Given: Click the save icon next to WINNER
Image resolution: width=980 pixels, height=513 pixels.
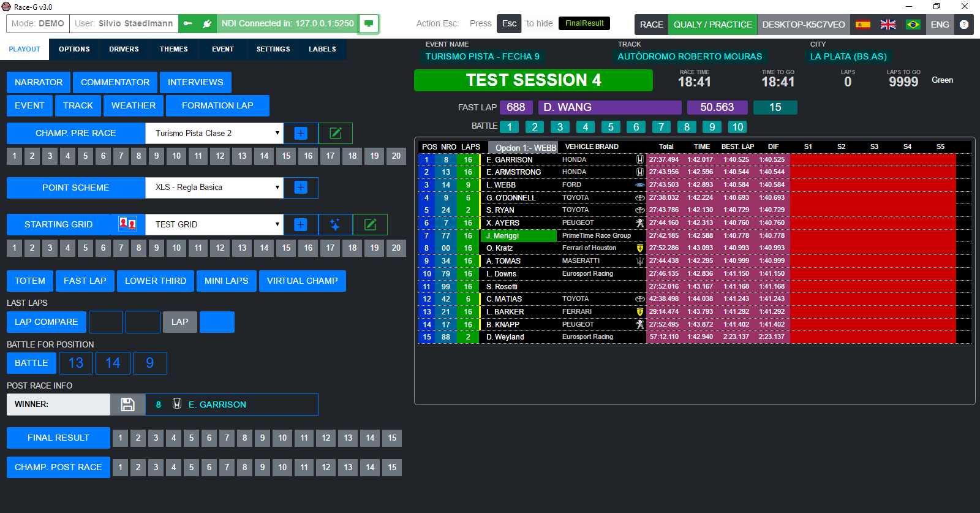Looking at the screenshot, I should click(x=127, y=405).
